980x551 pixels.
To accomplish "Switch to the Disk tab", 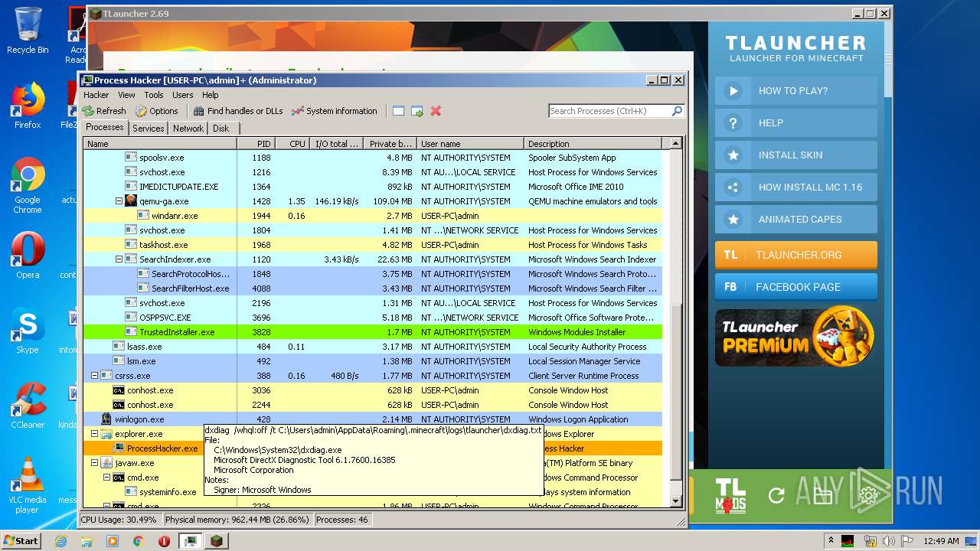I will [220, 129].
